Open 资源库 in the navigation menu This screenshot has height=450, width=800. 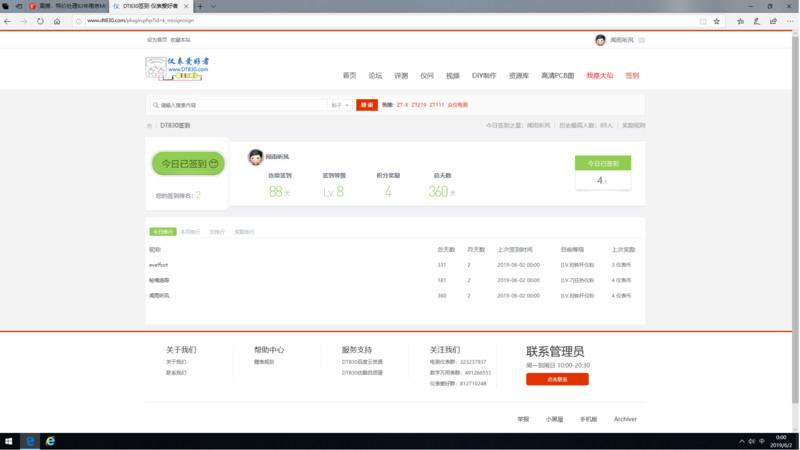(x=518, y=76)
